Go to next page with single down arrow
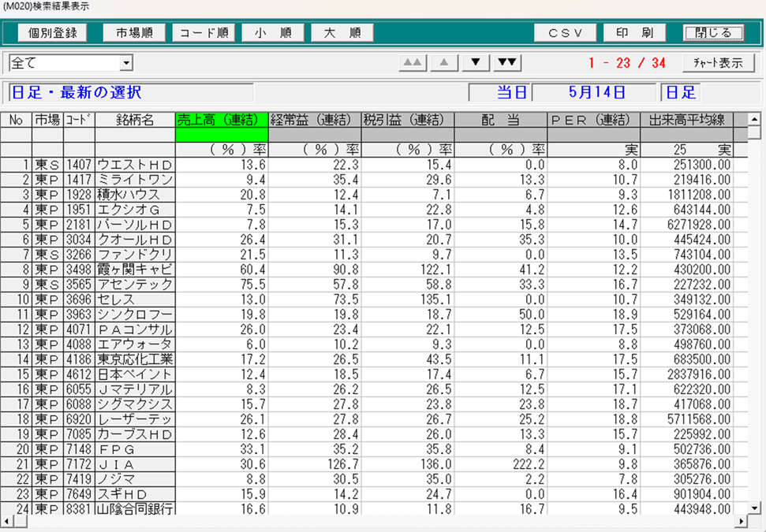 coord(476,62)
